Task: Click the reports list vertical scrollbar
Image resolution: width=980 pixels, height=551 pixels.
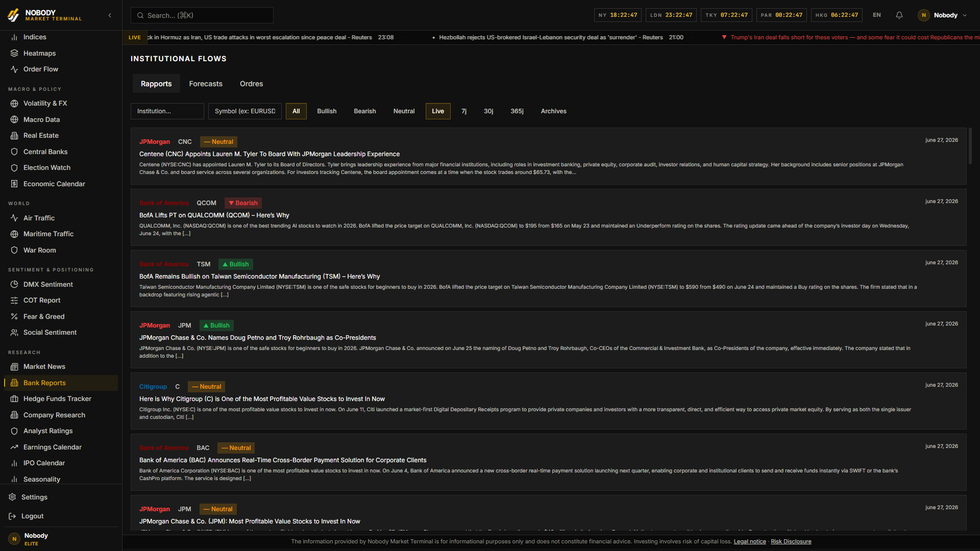Action: pyautogui.click(x=970, y=146)
